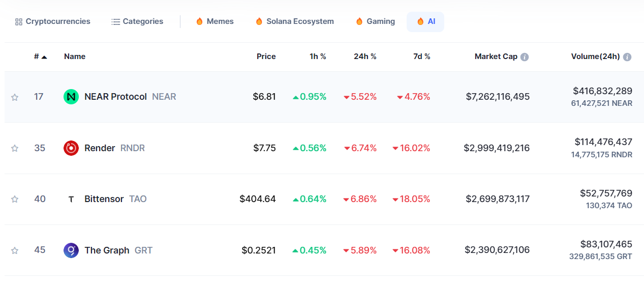The height and width of the screenshot is (283, 644).
Task: Click Render 24h change 6.74%
Action: pos(360,148)
